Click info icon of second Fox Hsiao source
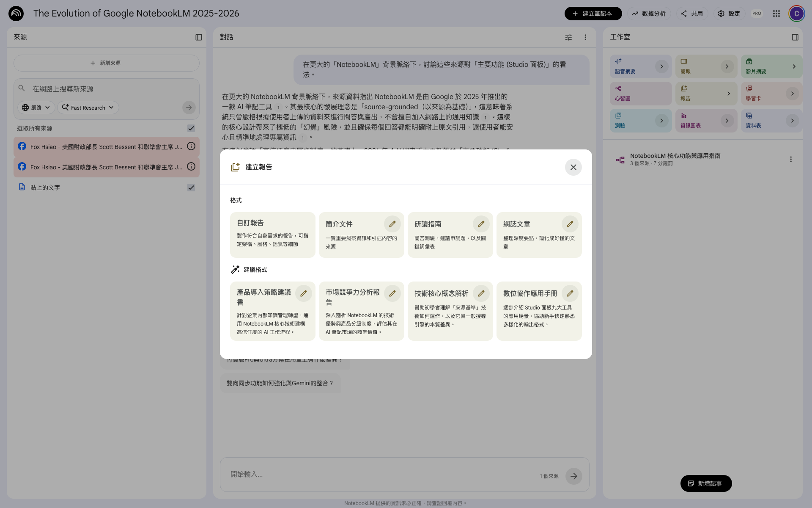Viewport: 812px width, 508px height. [x=191, y=167]
